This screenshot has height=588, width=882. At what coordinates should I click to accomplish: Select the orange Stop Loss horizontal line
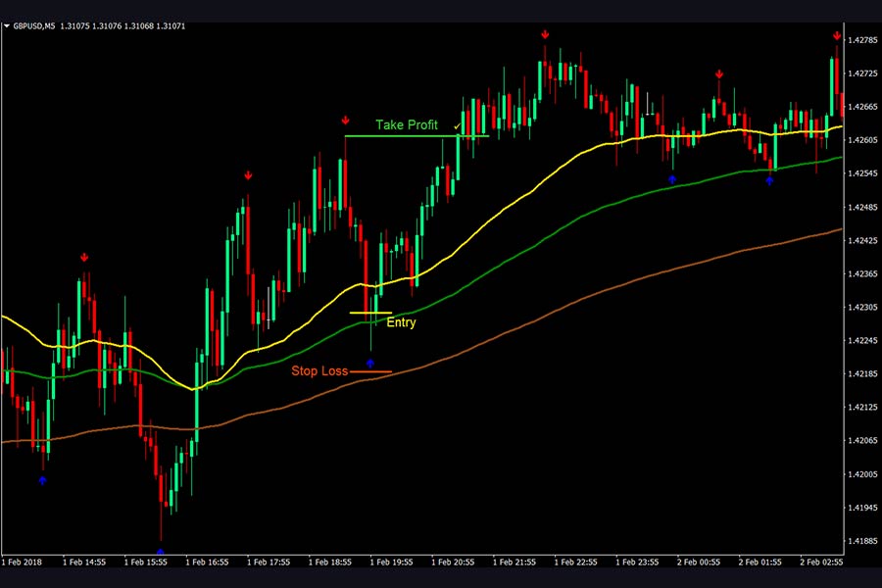(370, 372)
